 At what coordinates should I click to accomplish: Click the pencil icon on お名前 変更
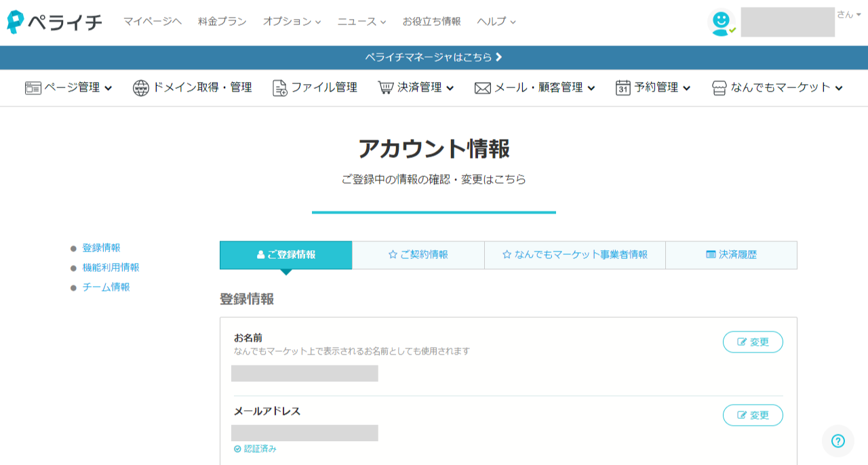pos(742,342)
